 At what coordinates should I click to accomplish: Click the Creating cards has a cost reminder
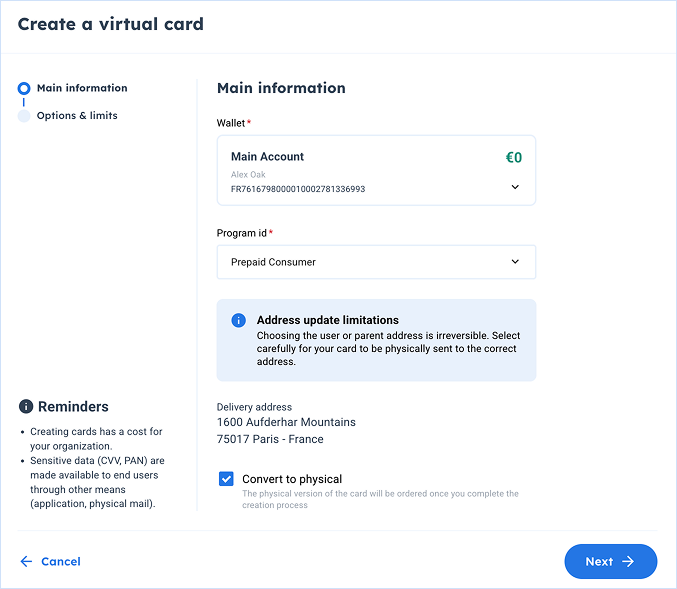(x=96, y=439)
